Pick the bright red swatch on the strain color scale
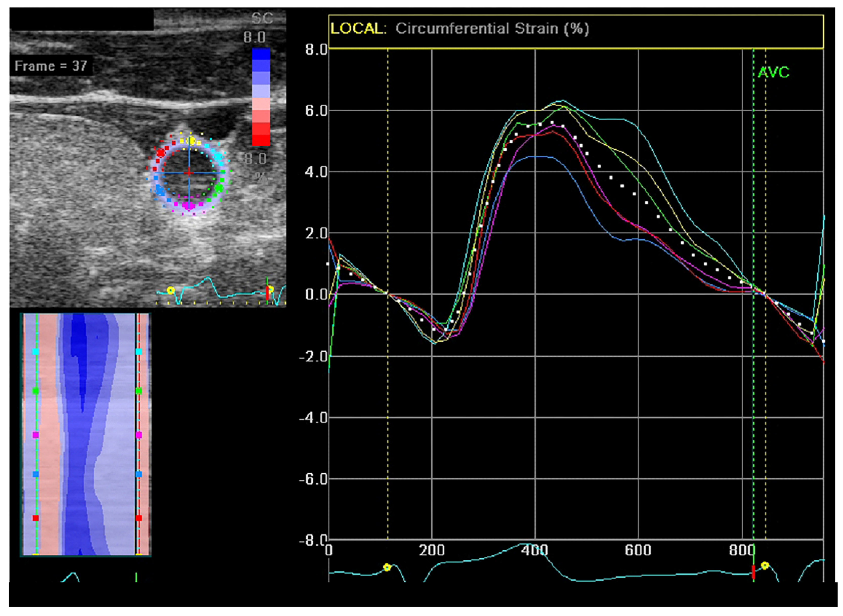Viewport: 843px width, 616px height. 261,140
